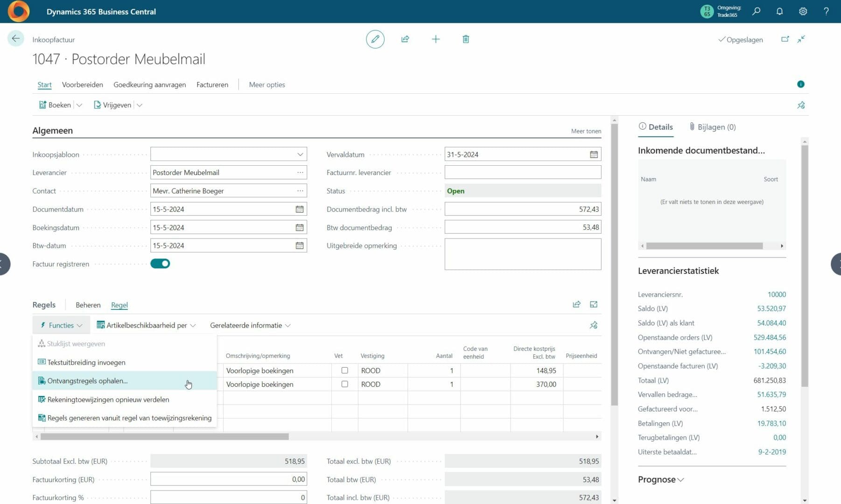
Task: Open the notifications bell
Action: (779, 11)
